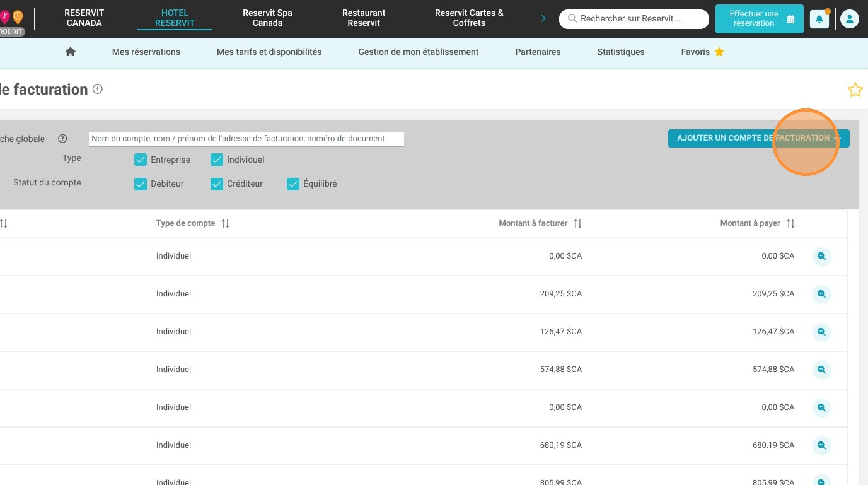Screen dimensions: 868x485
Task: Toggle the Débiteur status checkbox
Action: click(141, 184)
